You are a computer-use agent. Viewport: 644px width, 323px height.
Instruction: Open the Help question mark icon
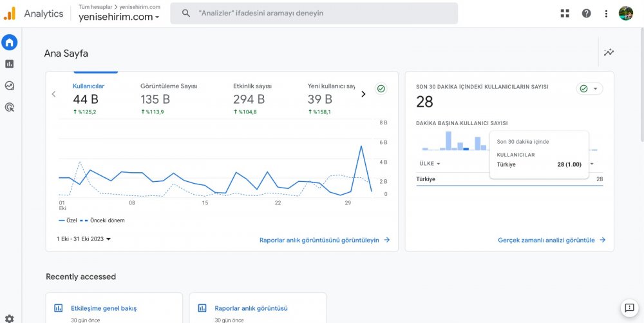(x=586, y=14)
